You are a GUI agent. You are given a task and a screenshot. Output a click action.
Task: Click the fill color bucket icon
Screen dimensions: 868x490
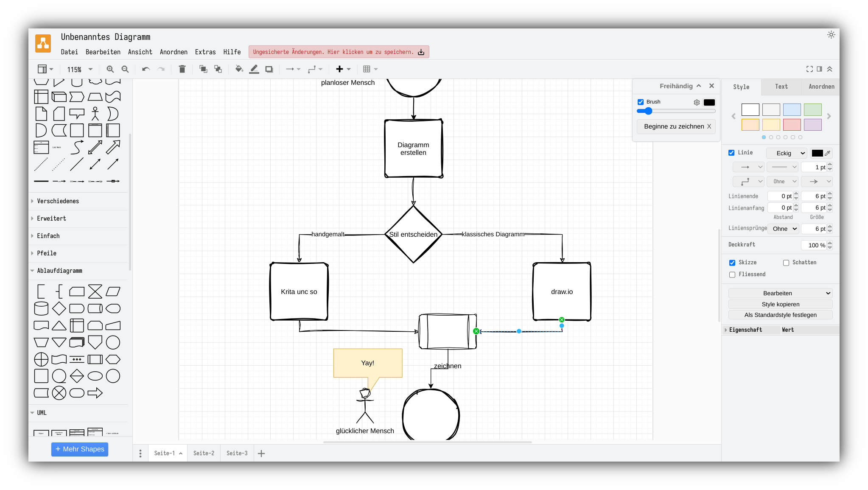tap(239, 69)
